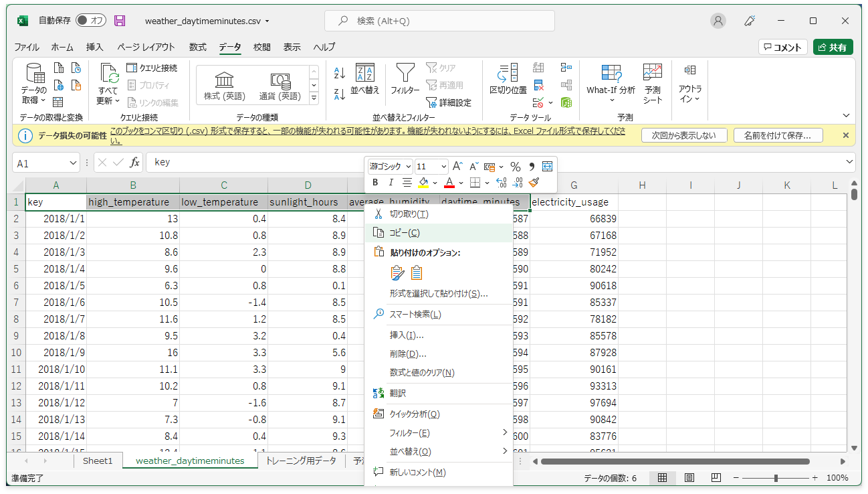Switch to page break preview in status bar
The width and height of the screenshot is (868, 494).
click(x=716, y=478)
